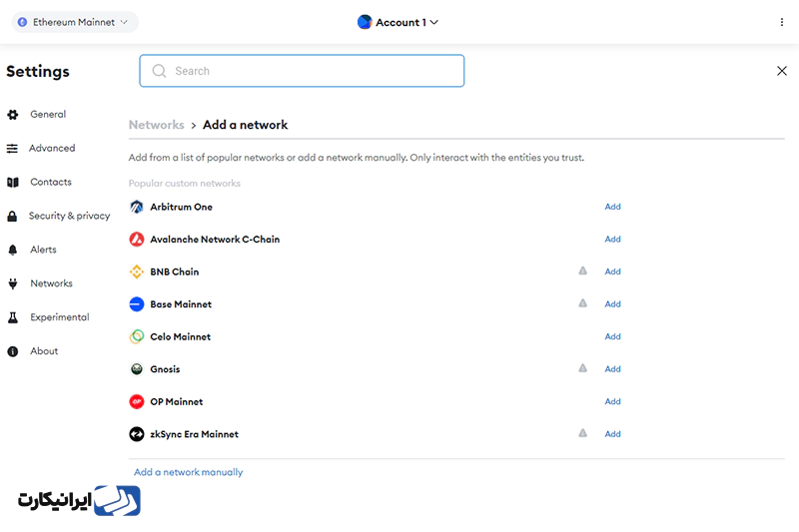Add the Arbitrum One network
The image size is (799, 532).
612,207
